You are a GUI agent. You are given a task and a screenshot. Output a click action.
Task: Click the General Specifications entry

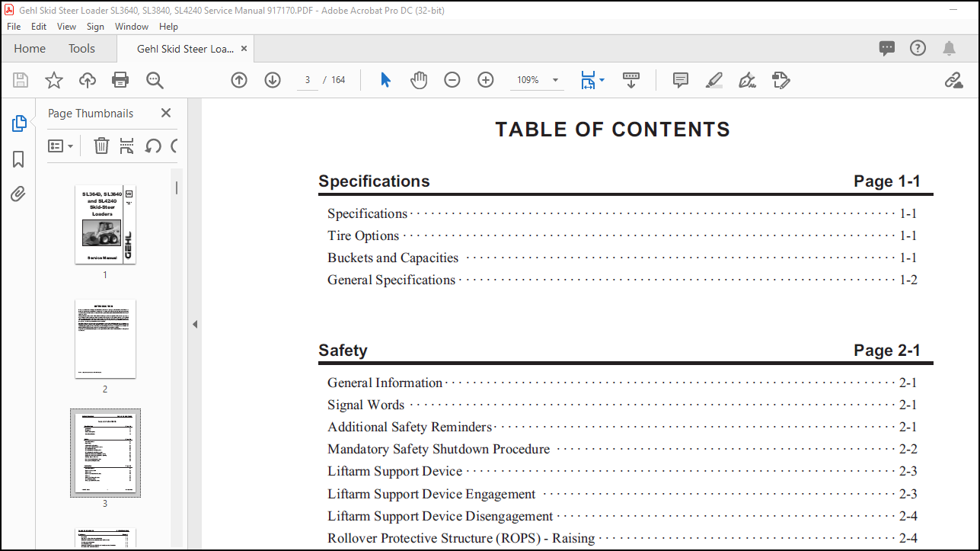[x=622, y=280]
